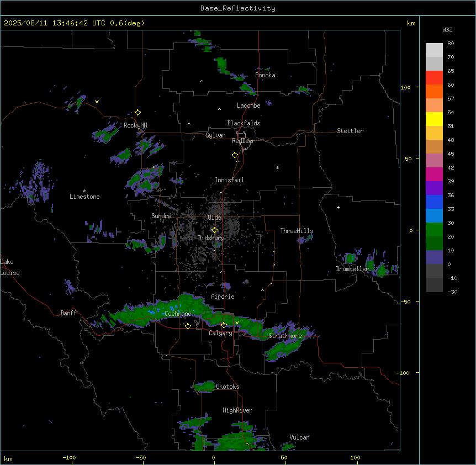The width and height of the screenshot is (476, 465).
Task: Click the Lacombe city label
Action: pos(248,105)
